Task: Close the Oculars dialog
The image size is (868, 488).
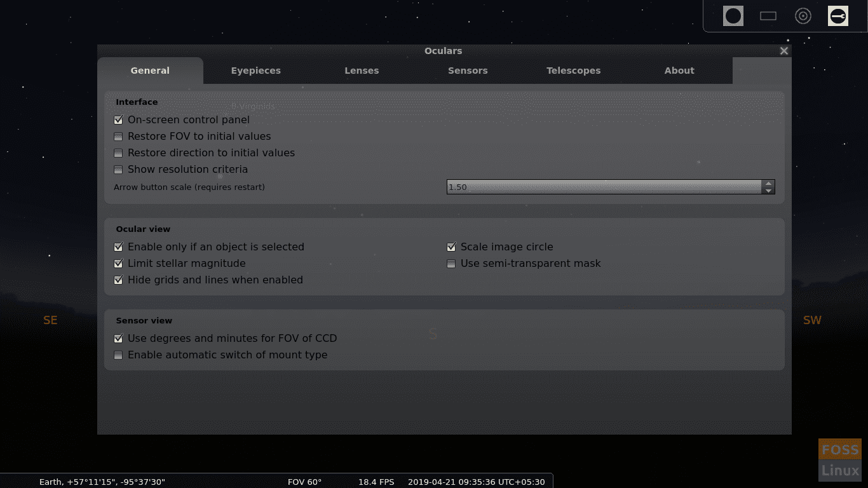Action: (x=784, y=51)
